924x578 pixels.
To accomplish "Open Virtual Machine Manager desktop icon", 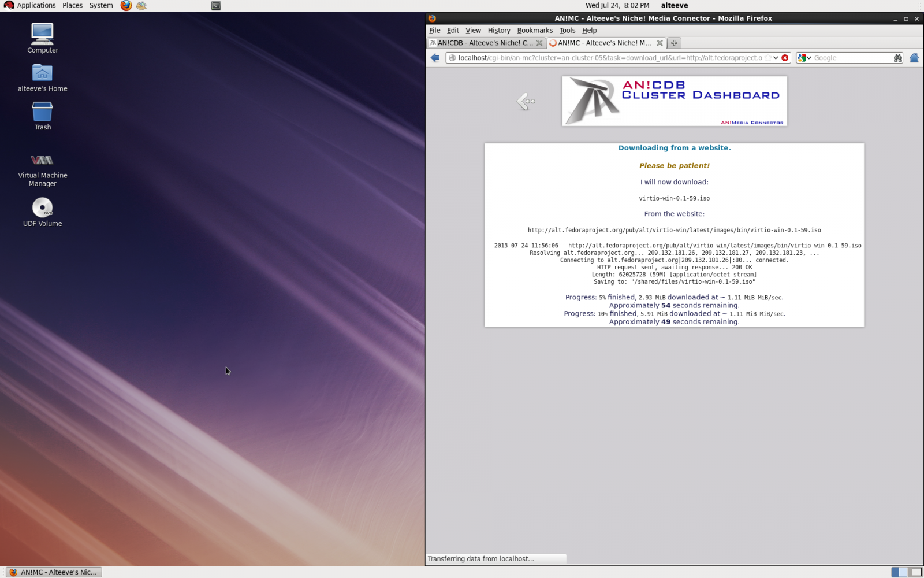I will click(x=42, y=161).
